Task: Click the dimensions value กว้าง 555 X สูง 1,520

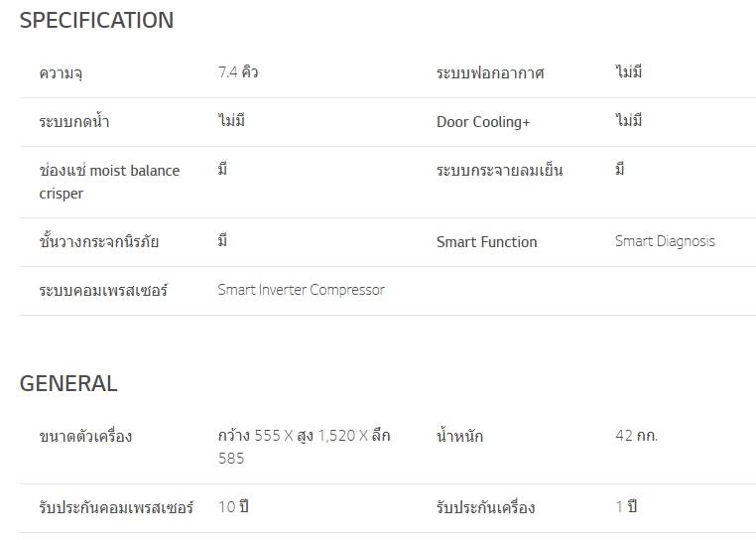Action: [x=305, y=447]
